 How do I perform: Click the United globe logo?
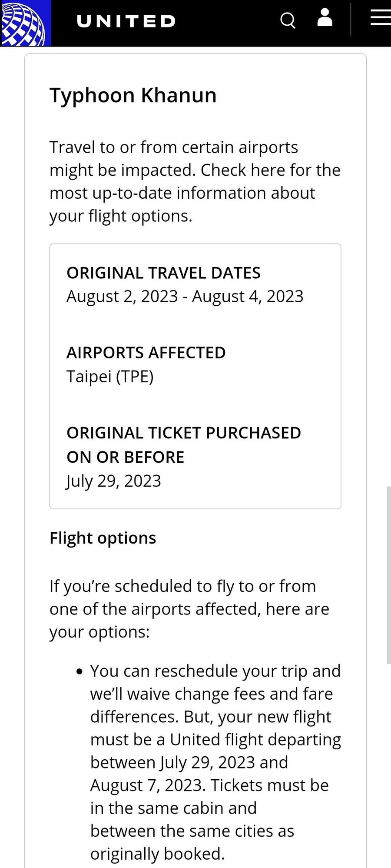(25, 23)
